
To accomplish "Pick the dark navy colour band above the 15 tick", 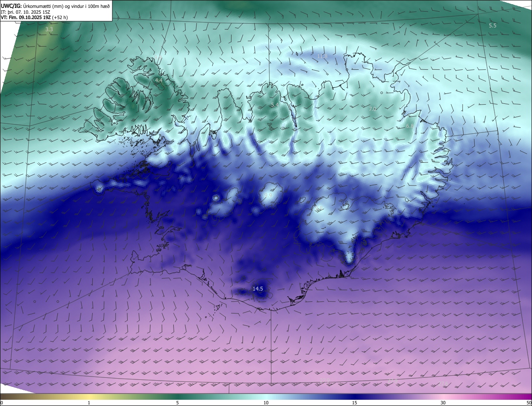I will click(x=355, y=396).
